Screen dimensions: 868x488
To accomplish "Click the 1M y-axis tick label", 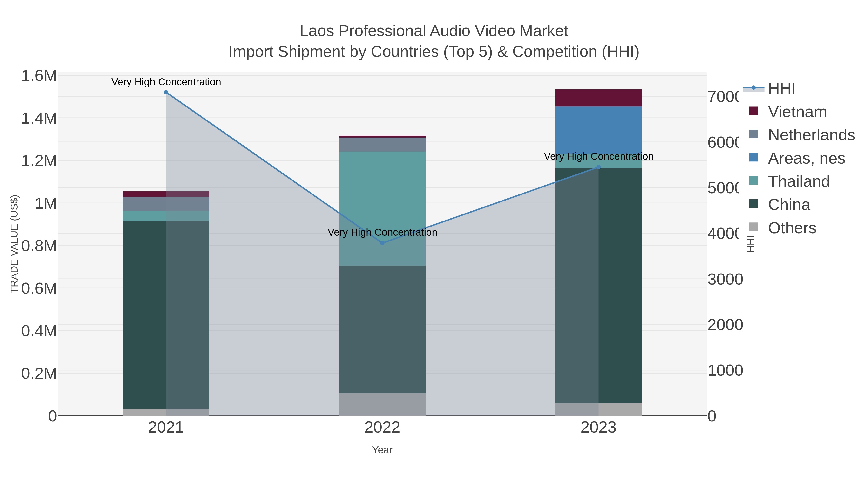I will click(46, 203).
